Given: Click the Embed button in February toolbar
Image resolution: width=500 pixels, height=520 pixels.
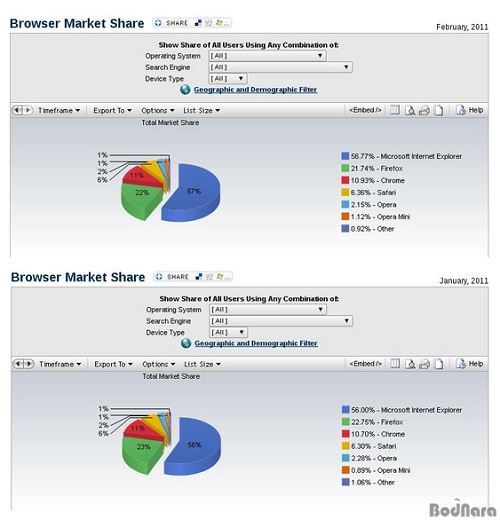Looking at the screenshot, I should tap(365, 110).
